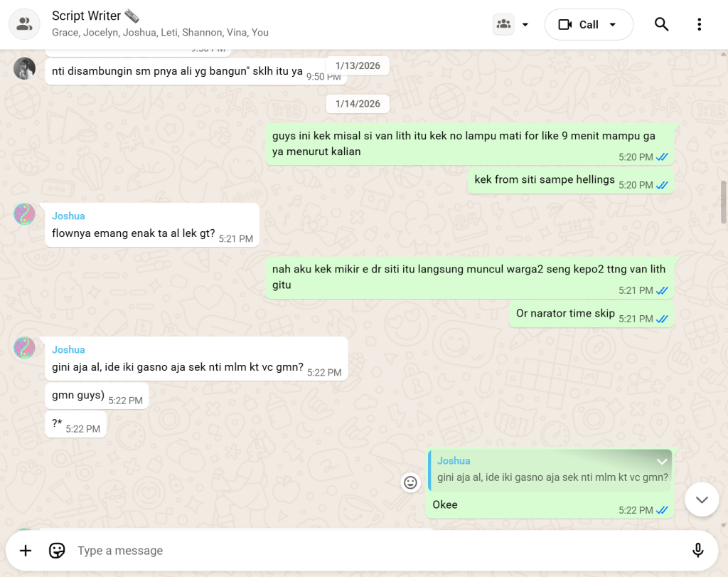
Task: Jump to quoted Joshua message in reply
Action: 551,470
